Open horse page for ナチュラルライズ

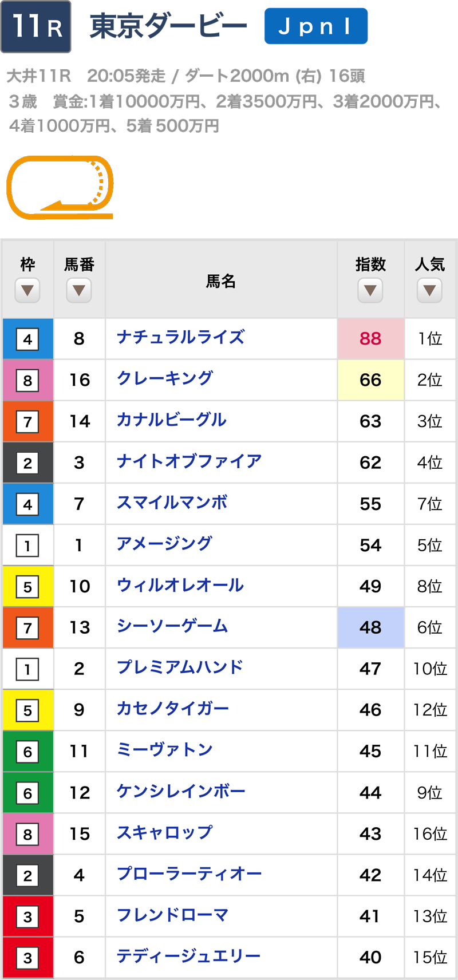pos(180,338)
